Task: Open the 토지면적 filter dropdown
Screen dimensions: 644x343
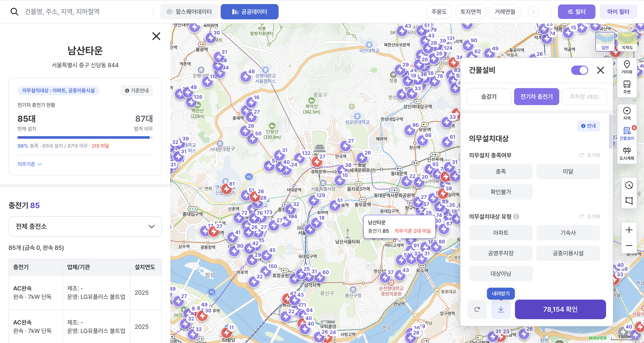Action: click(x=470, y=12)
